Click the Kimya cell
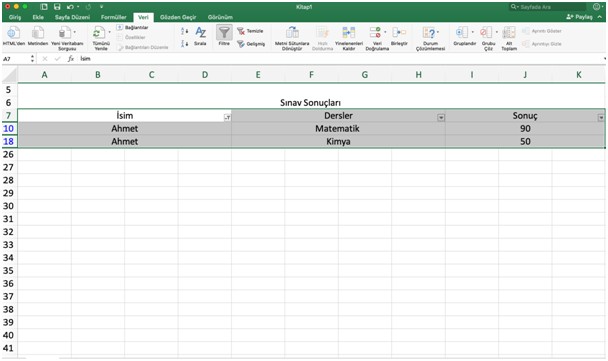608x361 pixels. (x=338, y=141)
